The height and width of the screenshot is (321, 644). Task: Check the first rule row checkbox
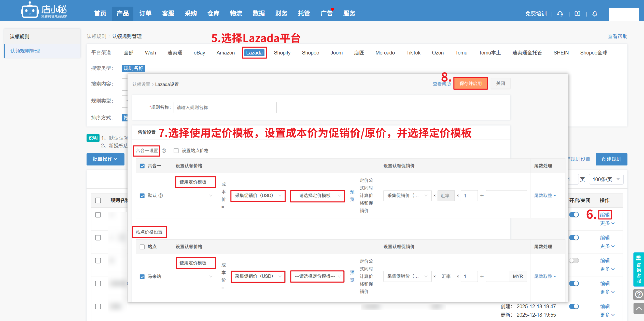pos(98,215)
